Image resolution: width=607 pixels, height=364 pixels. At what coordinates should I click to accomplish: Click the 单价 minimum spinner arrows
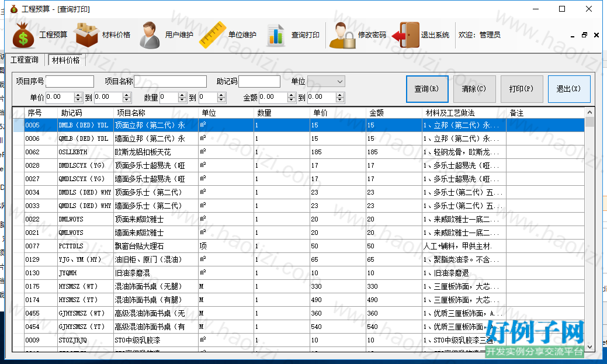point(78,97)
